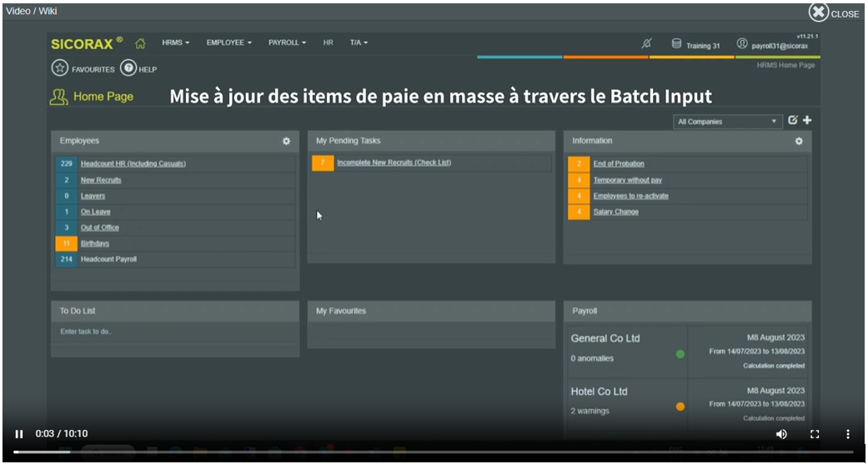Expand the All Companies dropdown
This screenshot has height=464, width=868.
coord(727,122)
